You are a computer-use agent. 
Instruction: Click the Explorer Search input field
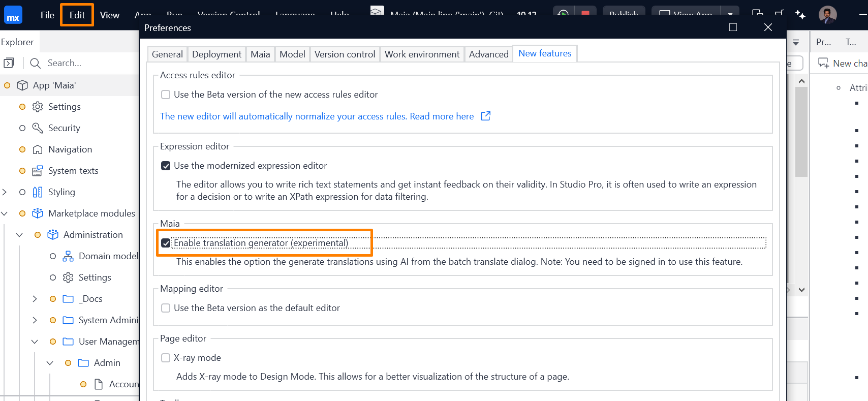point(84,63)
